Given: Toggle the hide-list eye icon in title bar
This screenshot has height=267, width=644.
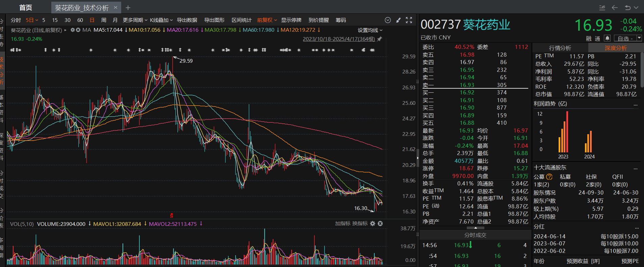Looking at the screenshot, I should tap(602, 7).
